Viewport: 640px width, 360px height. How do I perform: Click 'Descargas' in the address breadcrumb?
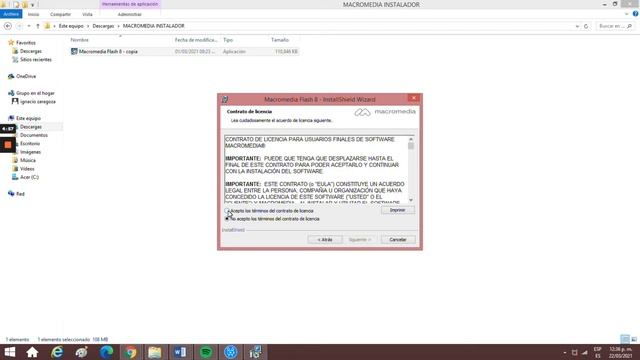(x=103, y=26)
